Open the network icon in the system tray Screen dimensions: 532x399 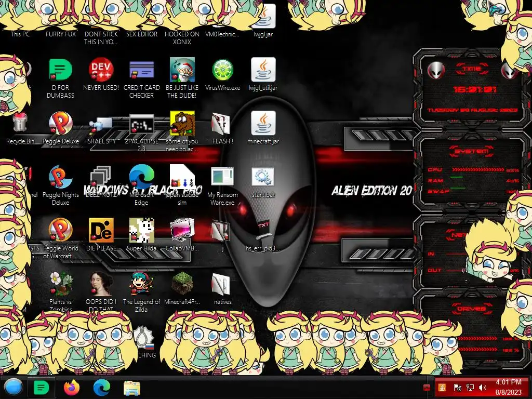pyautogui.click(x=470, y=388)
